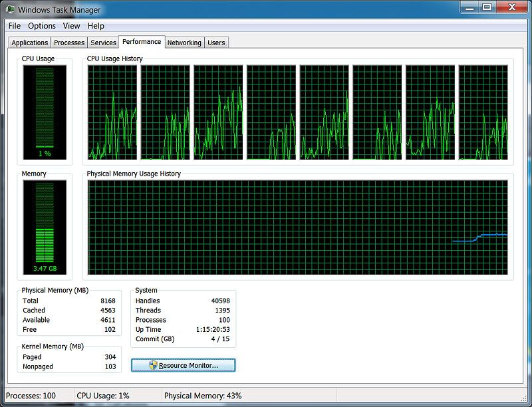The width and height of the screenshot is (532, 407).
Task: Click the Task Manager icon in the title bar
Action: tap(9, 9)
